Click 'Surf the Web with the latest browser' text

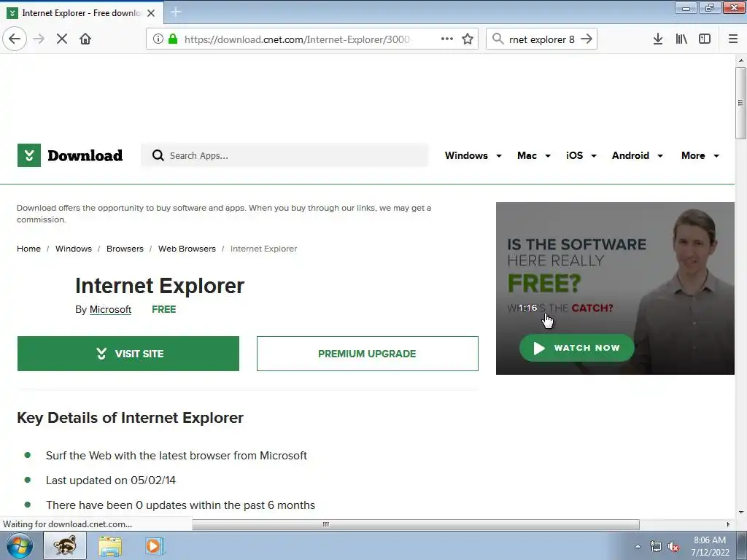[x=177, y=455]
